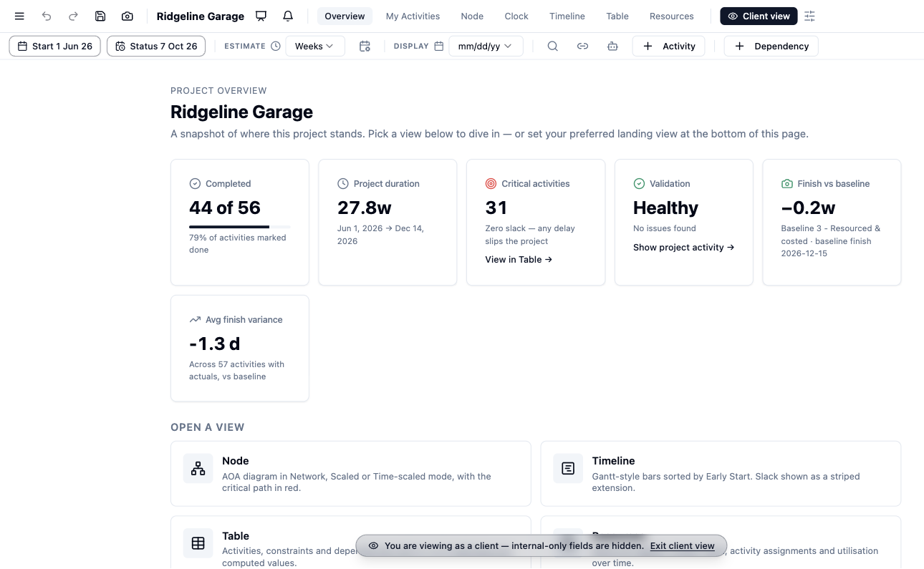Click the redo arrow icon
The width and height of the screenshot is (924, 569).
(73, 16)
